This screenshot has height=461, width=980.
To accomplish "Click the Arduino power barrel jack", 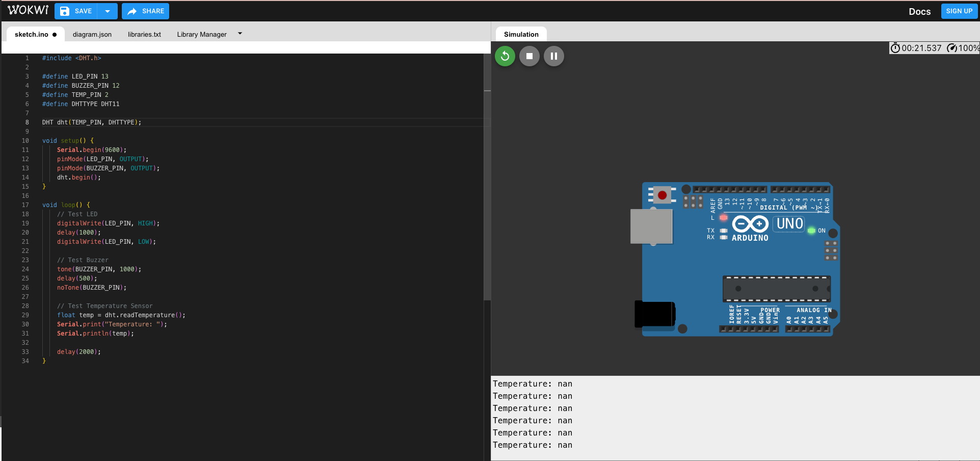I will (x=655, y=314).
